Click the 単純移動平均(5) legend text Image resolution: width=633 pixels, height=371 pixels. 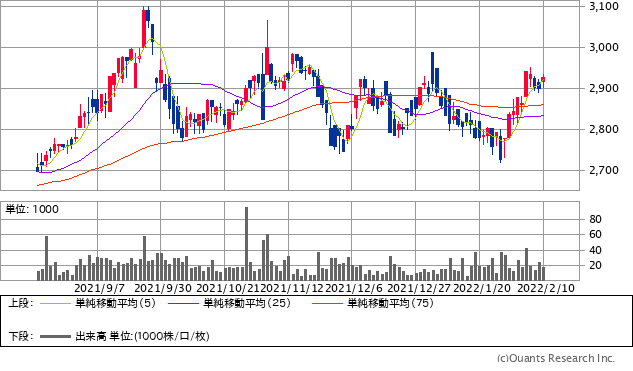pyautogui.click(x=115, y=303)
